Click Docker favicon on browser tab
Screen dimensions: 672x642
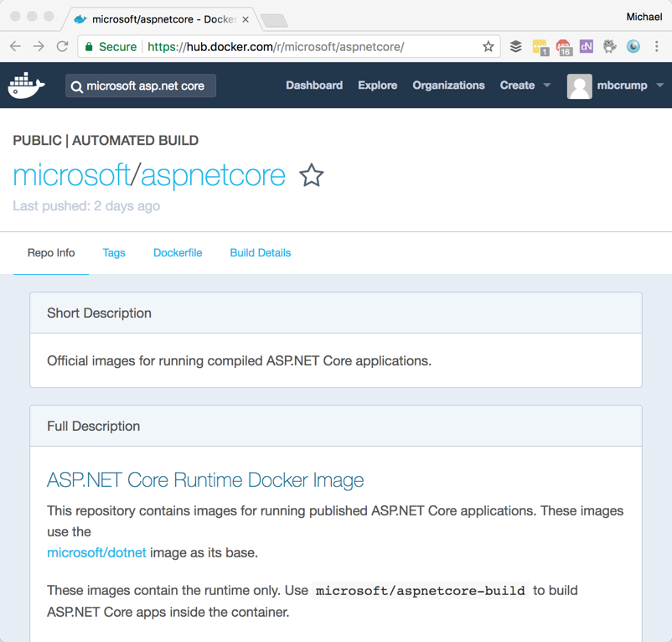pyautogui.click(x=80, y=19)
